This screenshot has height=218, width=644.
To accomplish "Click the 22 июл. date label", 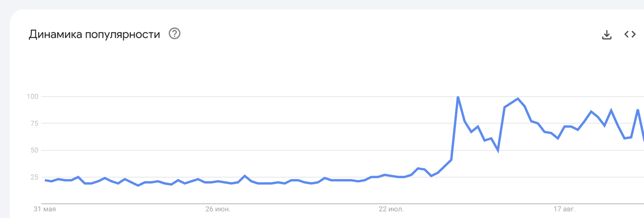I will [391, 209].
